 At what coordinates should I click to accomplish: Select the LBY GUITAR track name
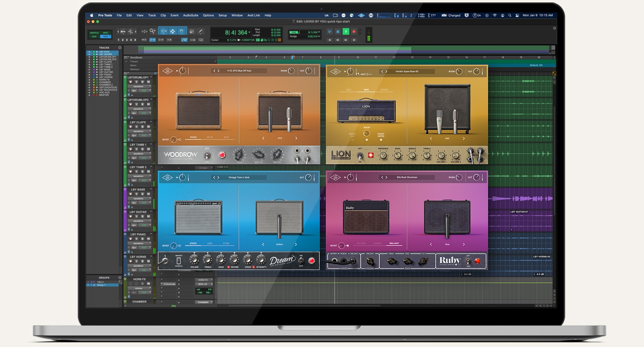click(138, 212)
